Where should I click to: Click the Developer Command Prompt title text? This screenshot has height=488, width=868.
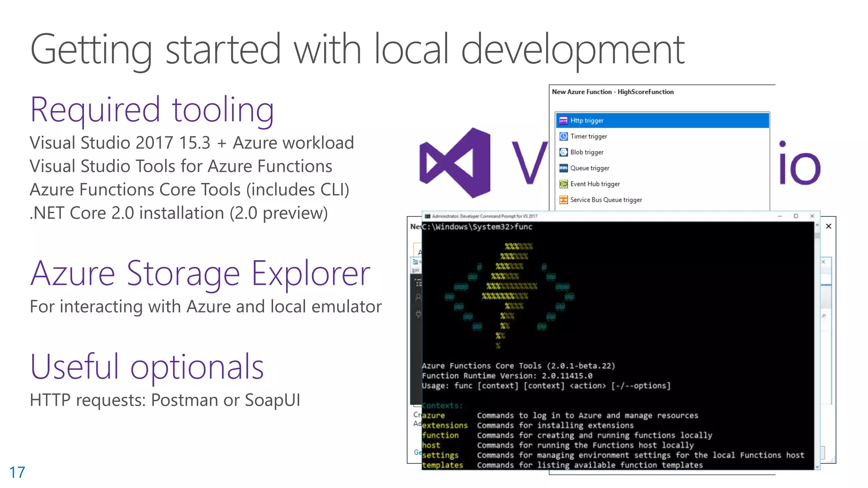[484, 216]
